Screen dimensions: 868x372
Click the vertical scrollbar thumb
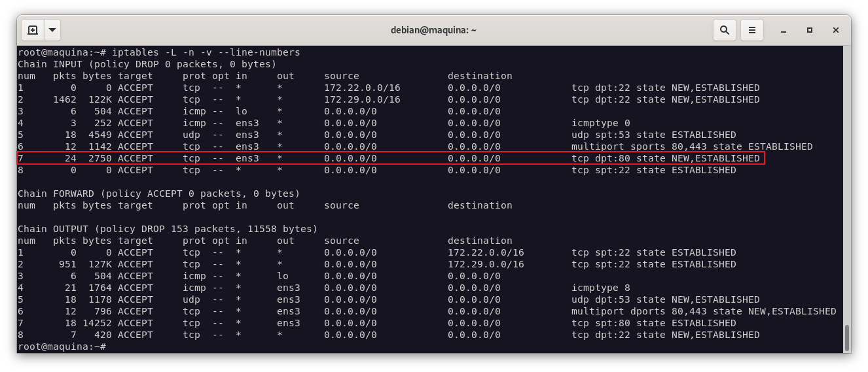coord(846,337)
